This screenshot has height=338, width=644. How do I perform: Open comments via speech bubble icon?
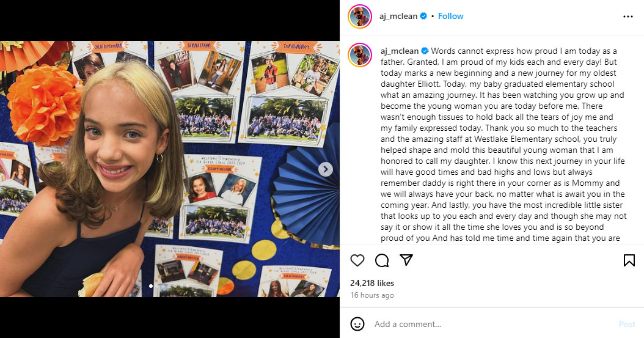(x=382, y=260)
